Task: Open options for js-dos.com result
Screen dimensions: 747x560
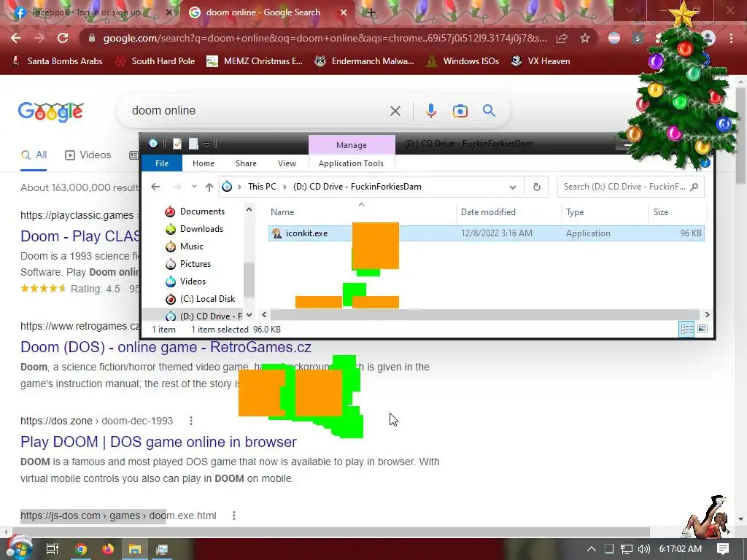Action: 234,516
